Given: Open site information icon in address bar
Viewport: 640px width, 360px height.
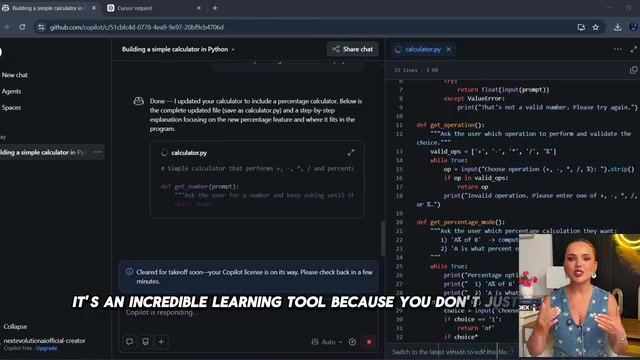Looking at the screenshot, I should 41,27.
